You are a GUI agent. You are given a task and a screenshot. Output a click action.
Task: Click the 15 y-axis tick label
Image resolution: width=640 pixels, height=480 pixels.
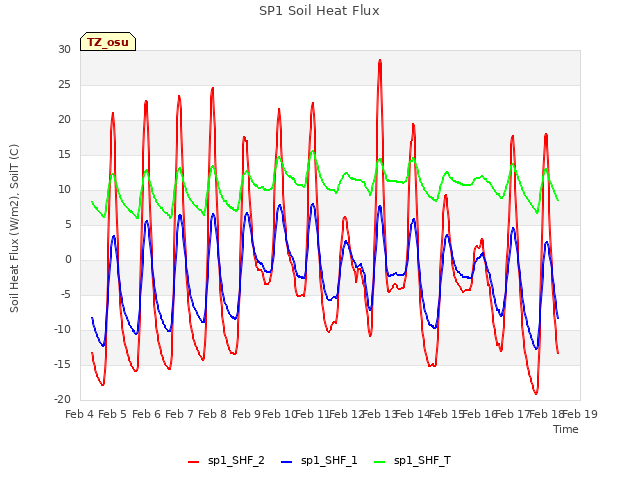(x=64, y=154)
